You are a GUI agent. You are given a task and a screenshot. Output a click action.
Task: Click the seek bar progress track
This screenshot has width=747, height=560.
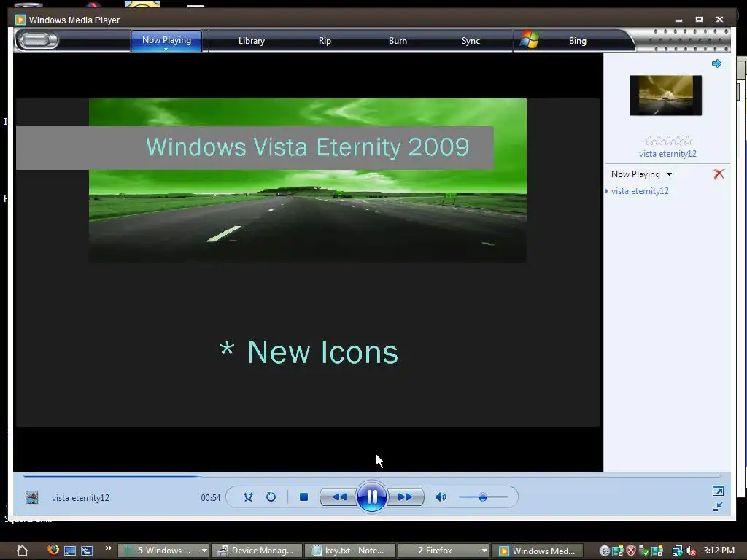pyautogui.click(x=371, y=475)
